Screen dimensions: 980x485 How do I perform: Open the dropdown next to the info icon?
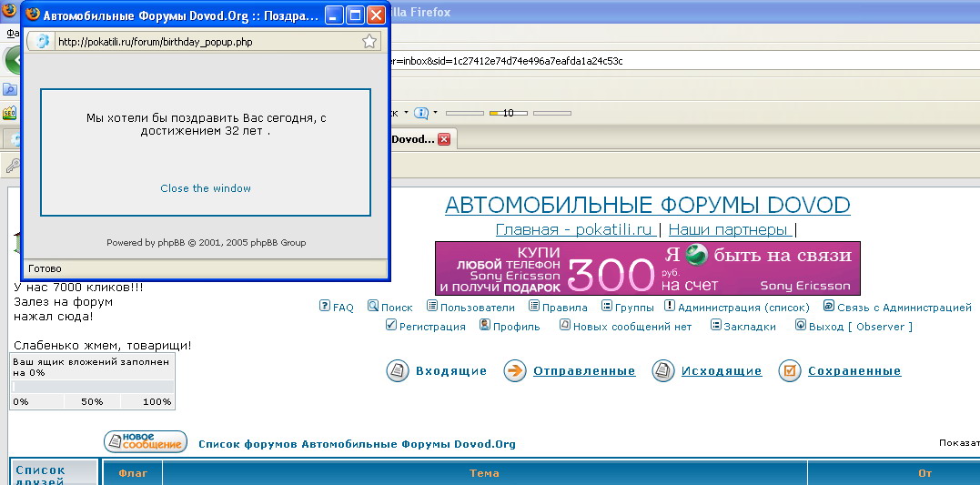[x=435, y=113]
